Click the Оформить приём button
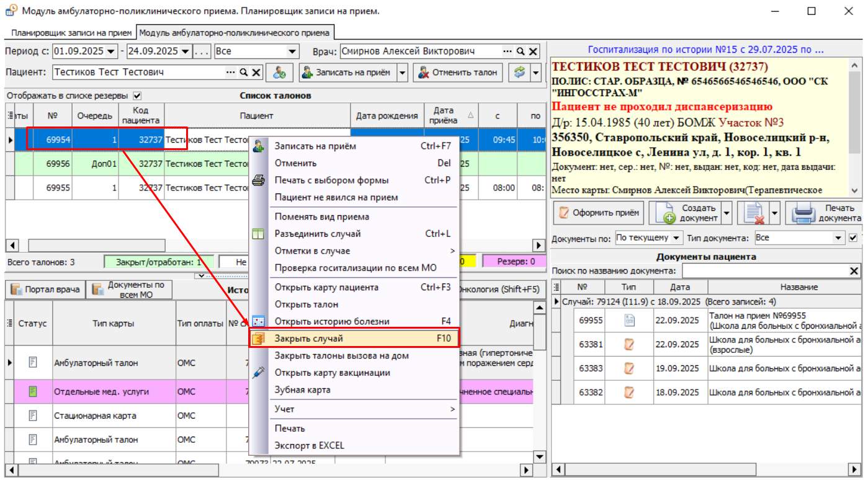This screenshot has width=868, height=480. 599,213
